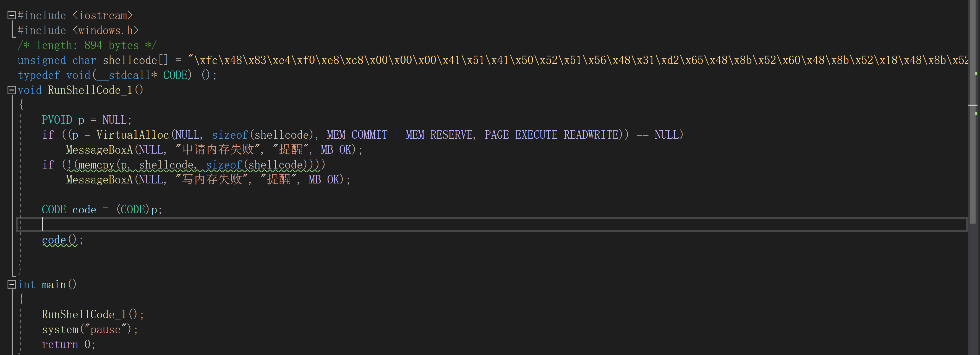
Task: Click the squiggly-underlined memcpy call
Action: 96,165
